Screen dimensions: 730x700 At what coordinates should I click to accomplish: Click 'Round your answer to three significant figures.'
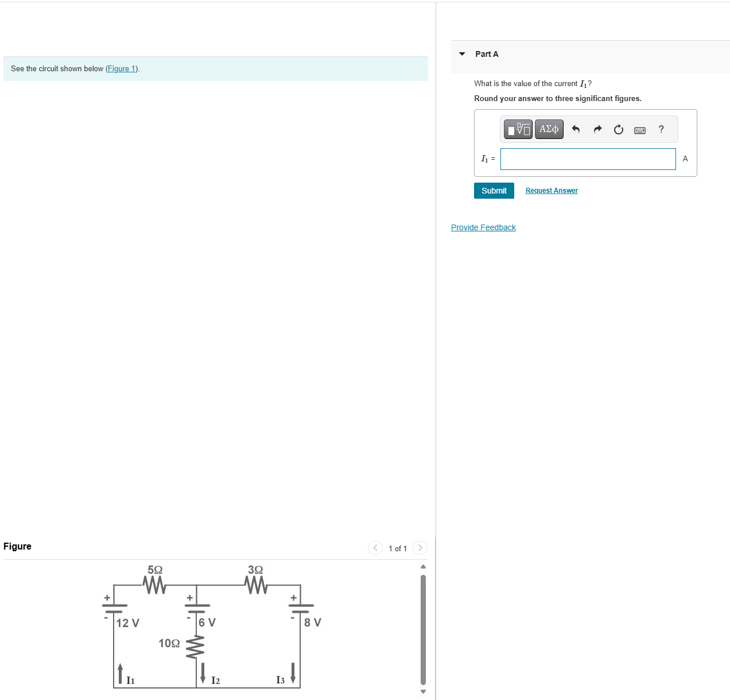558,99
